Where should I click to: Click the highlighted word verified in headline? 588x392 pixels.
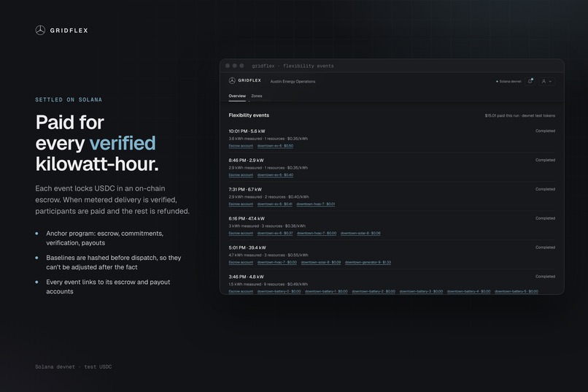click(x=123, y=143)
